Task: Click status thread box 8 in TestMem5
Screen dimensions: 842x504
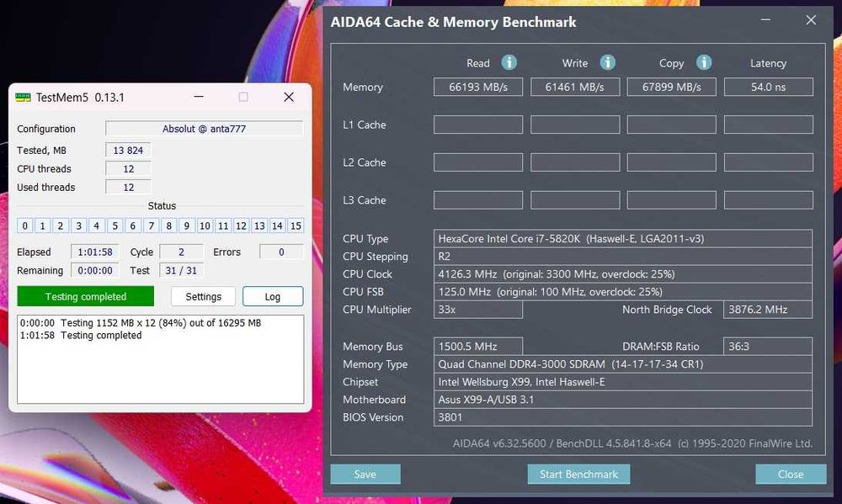Action: 169,226
